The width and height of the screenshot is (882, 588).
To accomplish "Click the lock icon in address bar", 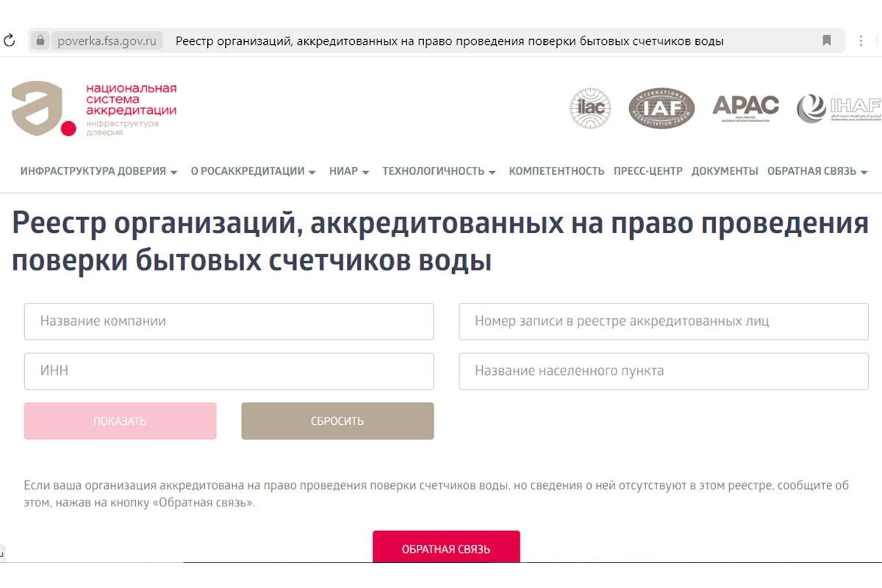I will pos(39,41).
